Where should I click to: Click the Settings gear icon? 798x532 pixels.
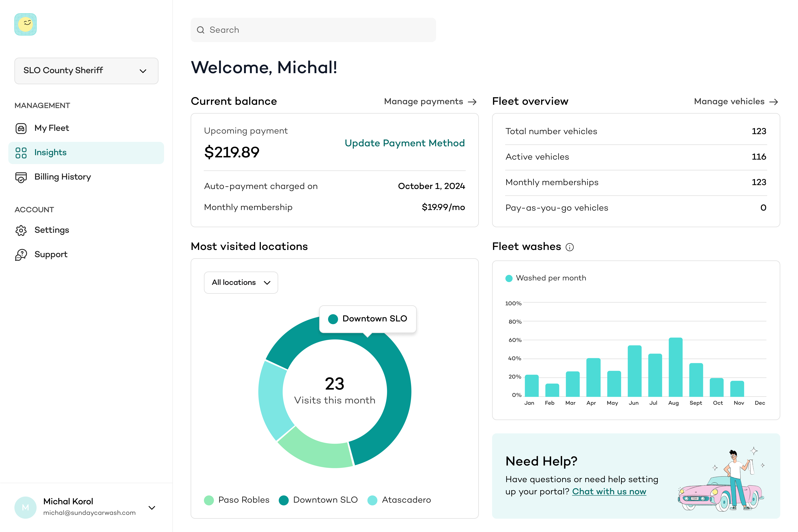tap(21, 230)
